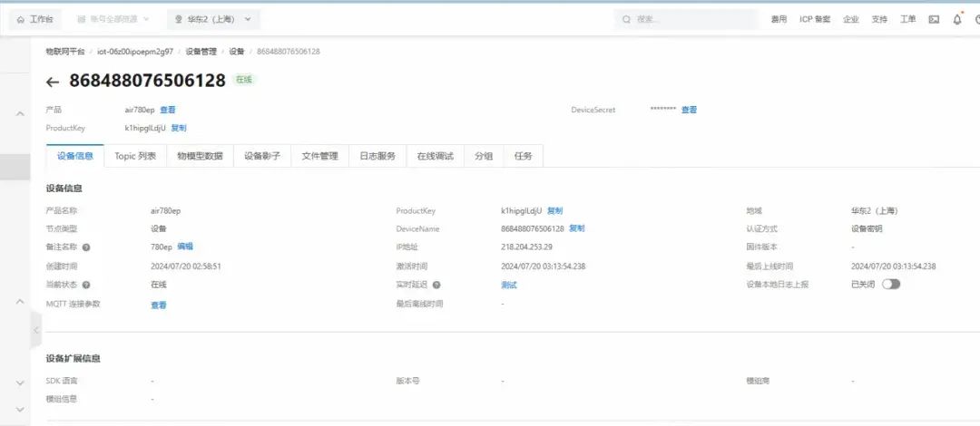Click the 认证方式 value 设备密钥
This screenshot has height=426, width=980.
867,229
